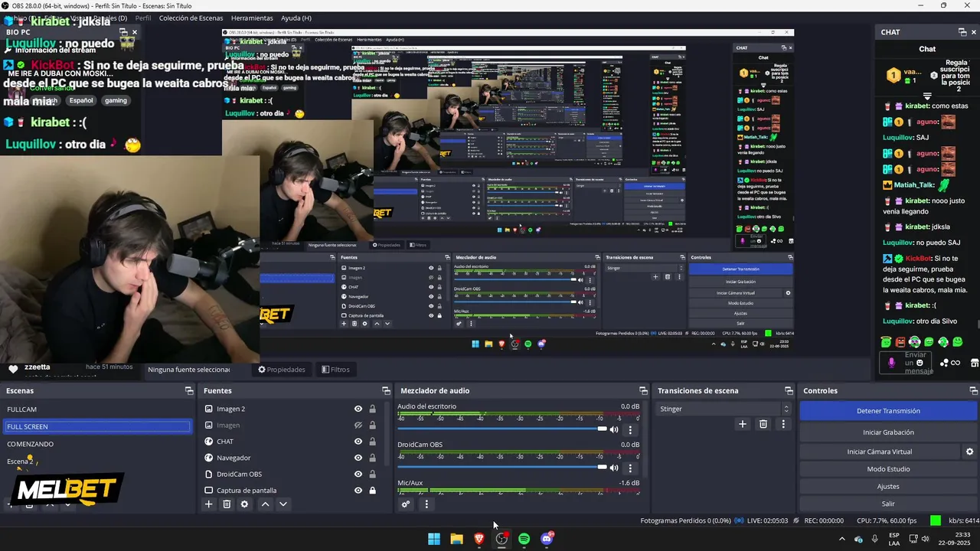Click the Salir button
Screen dimensions: 980x551
tap(888, 504)
